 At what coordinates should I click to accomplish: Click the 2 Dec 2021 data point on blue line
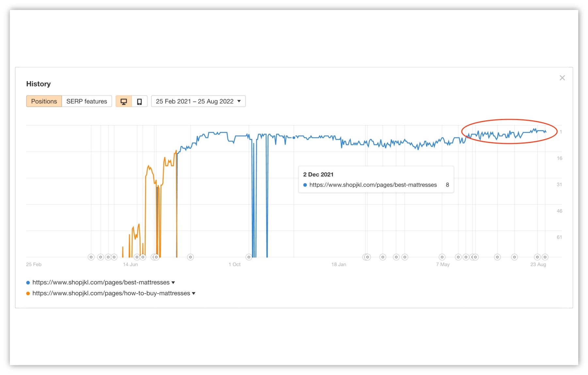294,138
